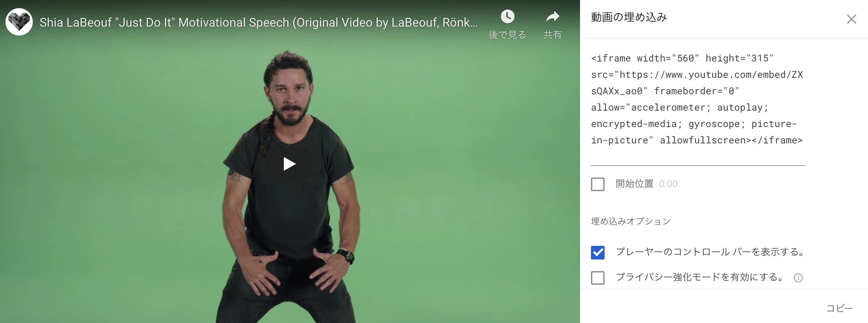Toggle the 開始位置 checkbox
The width and height of the screenshot is (868, 323).
point(598,184)
